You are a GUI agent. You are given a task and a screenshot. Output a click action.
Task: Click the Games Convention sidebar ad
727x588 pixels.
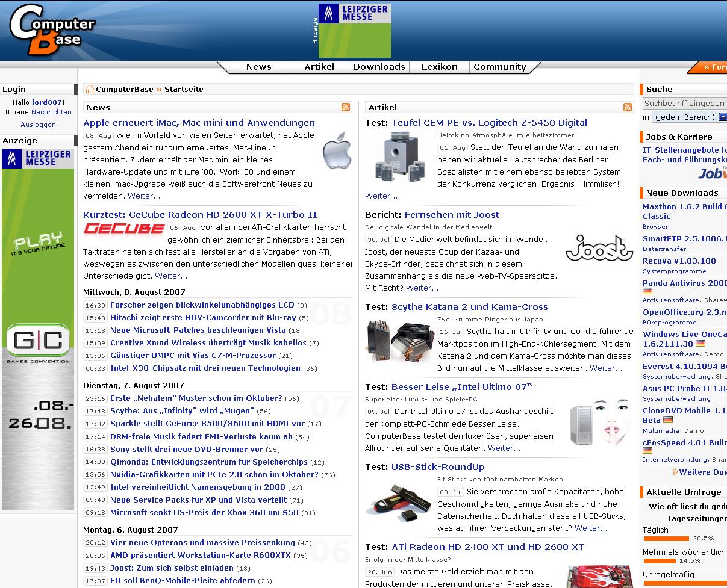pos(38,329)
